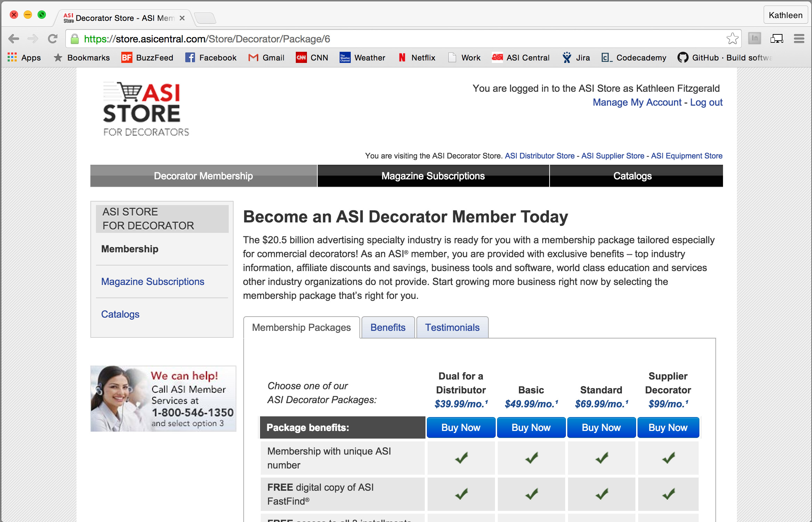Click the Kathleen profile button
This screenshot has width=812, height=522.
click(x=785, y=15)
